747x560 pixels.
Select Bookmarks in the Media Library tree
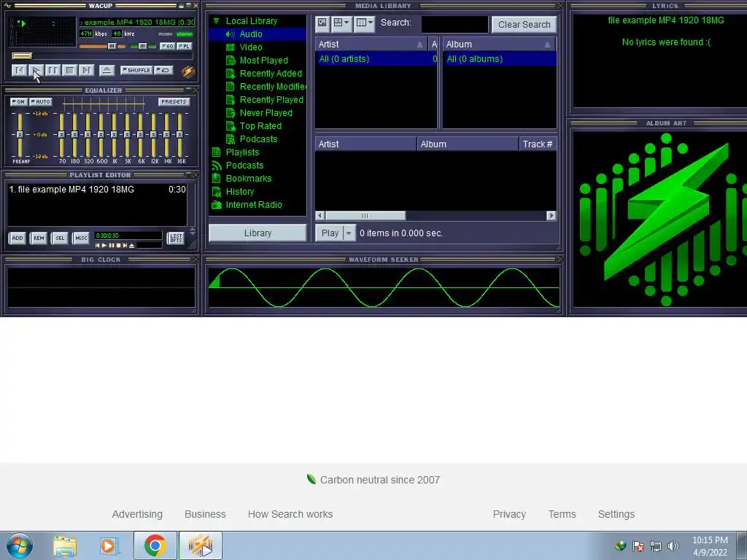248,179
